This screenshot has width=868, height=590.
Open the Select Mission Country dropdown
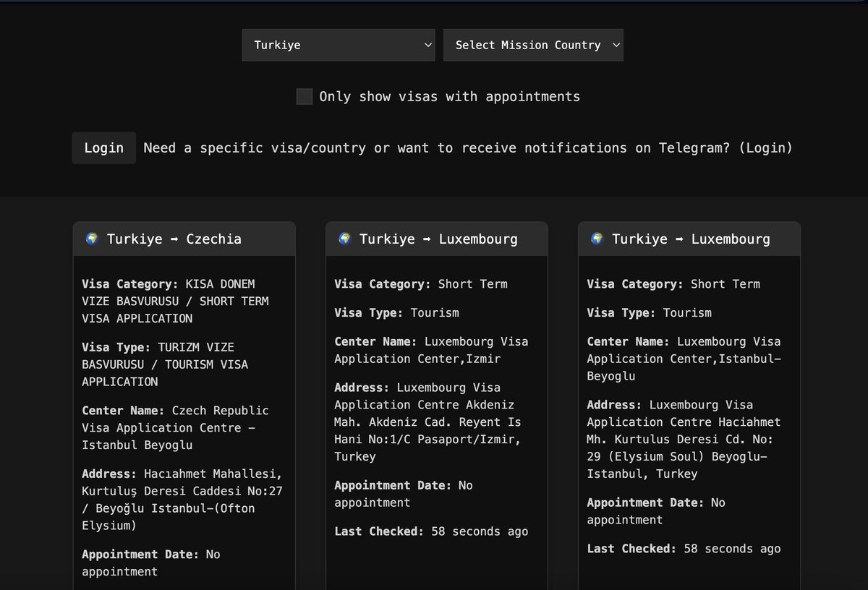[x=533, y=45]
